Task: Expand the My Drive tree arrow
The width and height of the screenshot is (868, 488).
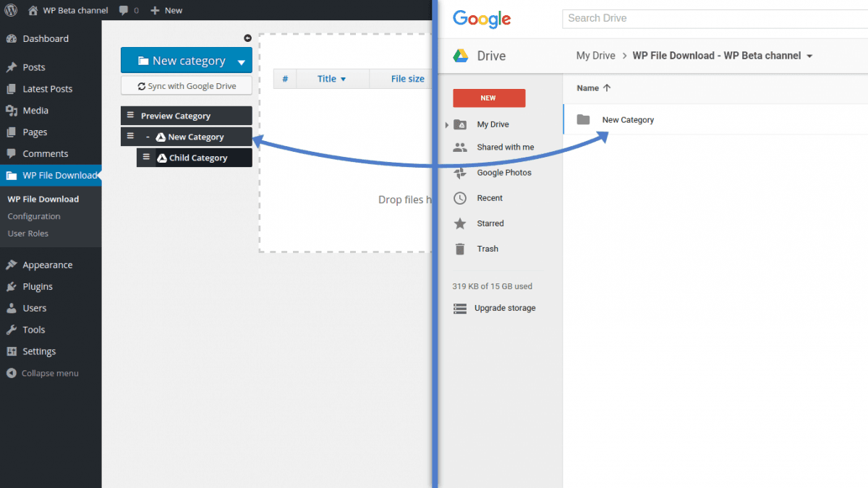Action: [447, 124]
